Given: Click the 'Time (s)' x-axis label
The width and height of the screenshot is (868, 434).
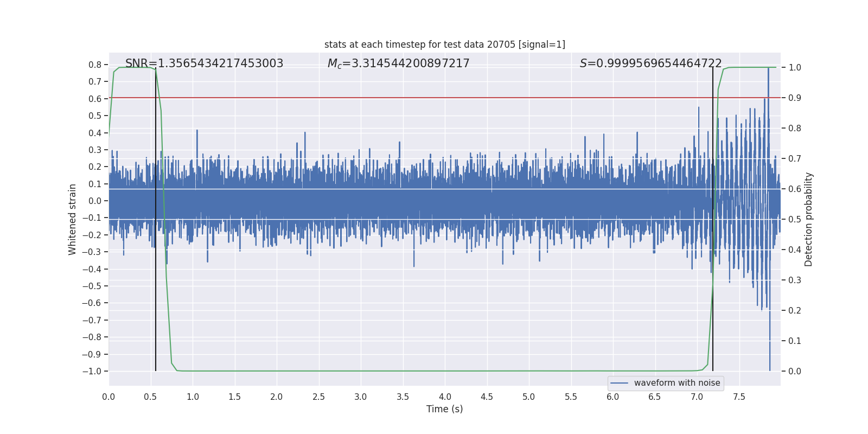Looking at the screenshot, I should (444, 409).
